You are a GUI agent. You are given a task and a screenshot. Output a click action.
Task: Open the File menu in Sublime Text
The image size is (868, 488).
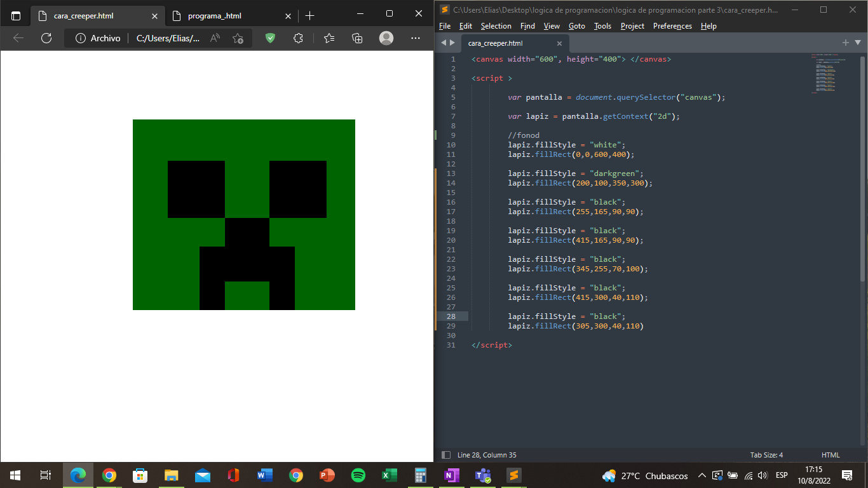coord(445,26)
